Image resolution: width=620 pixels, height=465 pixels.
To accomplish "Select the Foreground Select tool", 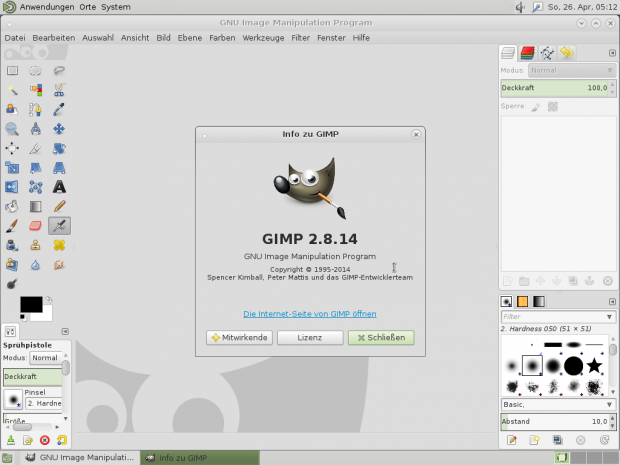I will pyautogui.click(x=12, y=110).
